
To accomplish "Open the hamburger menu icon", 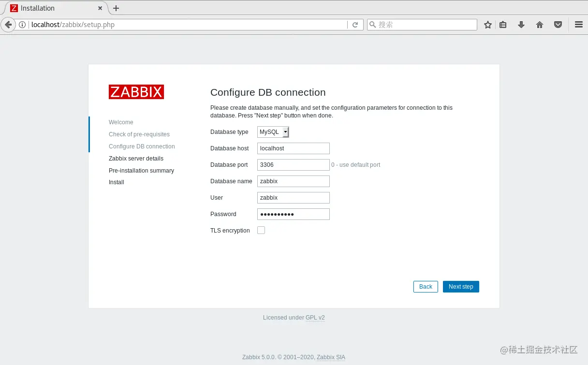I will (x=579, y=25).
